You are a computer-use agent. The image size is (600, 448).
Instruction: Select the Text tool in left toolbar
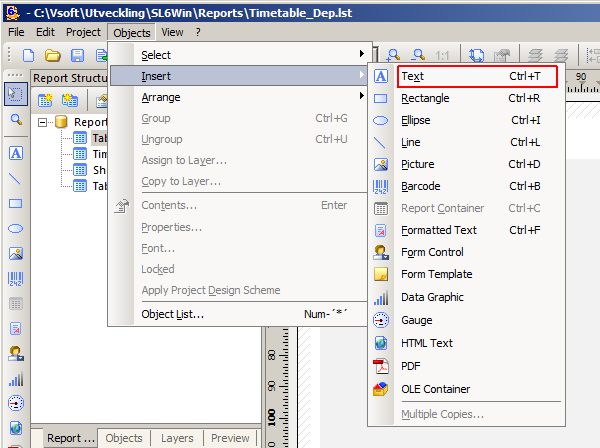16,153
